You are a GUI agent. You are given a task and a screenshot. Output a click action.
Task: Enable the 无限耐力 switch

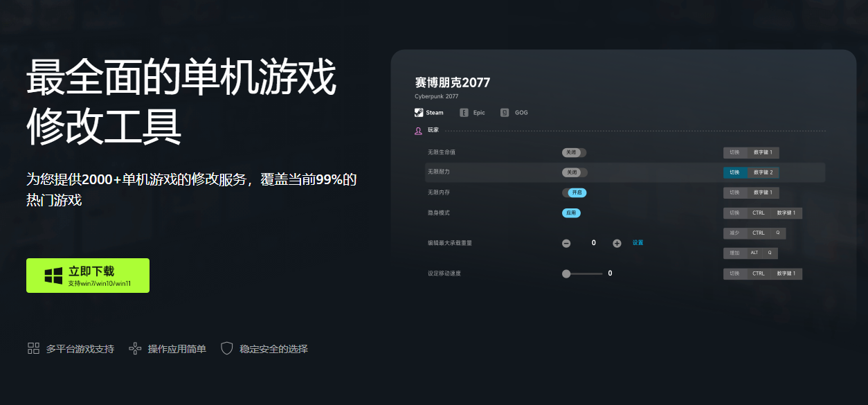coord(575,172)
